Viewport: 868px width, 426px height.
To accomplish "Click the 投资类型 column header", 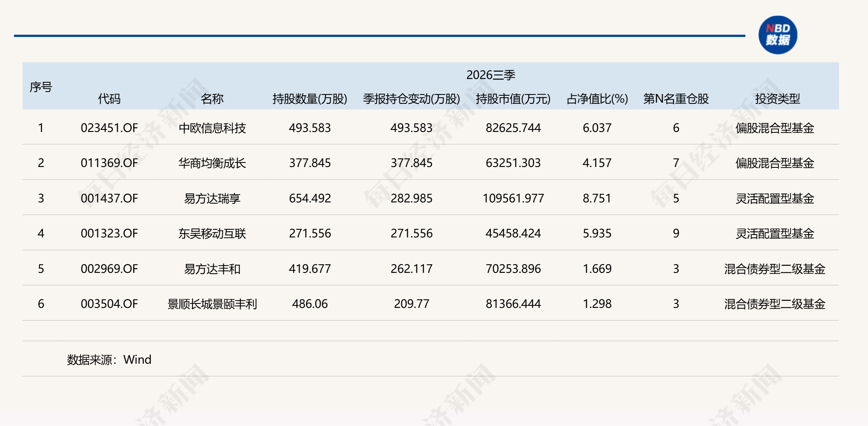I will (x=777, y=99).
